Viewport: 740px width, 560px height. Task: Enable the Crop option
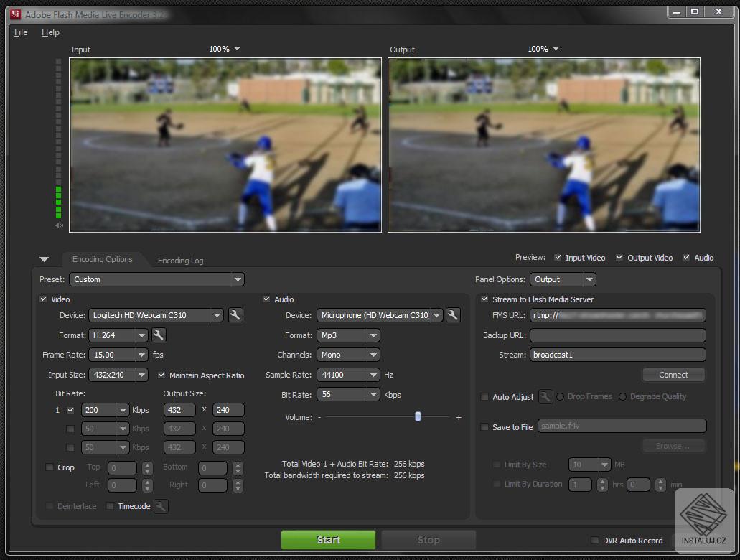(x=49, y=467)
